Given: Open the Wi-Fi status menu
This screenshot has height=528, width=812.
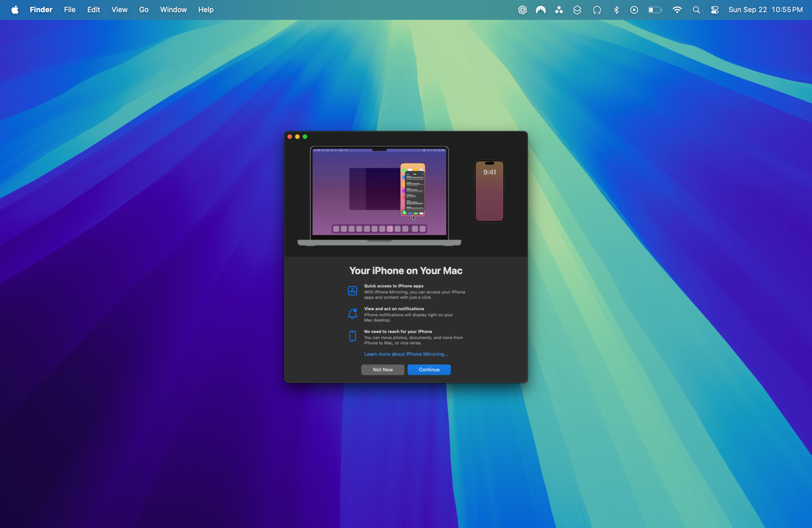Looking at the screenshot, I should [677, 10].
